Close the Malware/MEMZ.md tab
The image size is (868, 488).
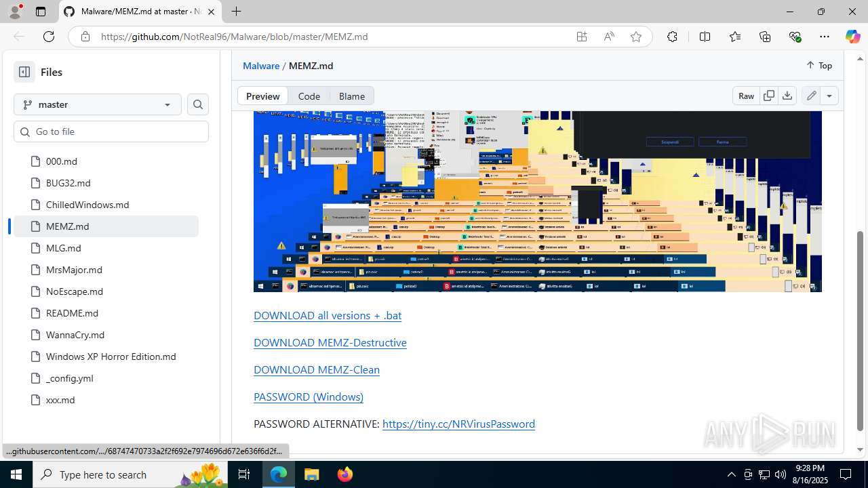pos(211,12)
